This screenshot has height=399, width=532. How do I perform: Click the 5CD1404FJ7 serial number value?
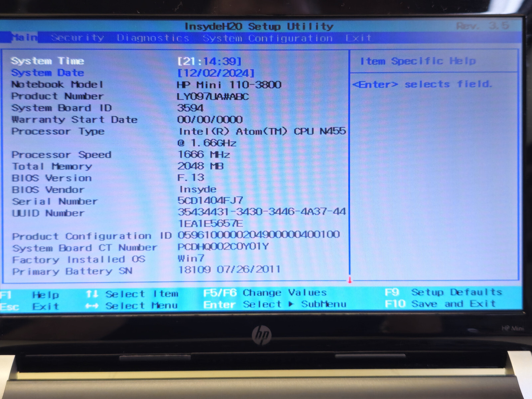click(210, 200)
